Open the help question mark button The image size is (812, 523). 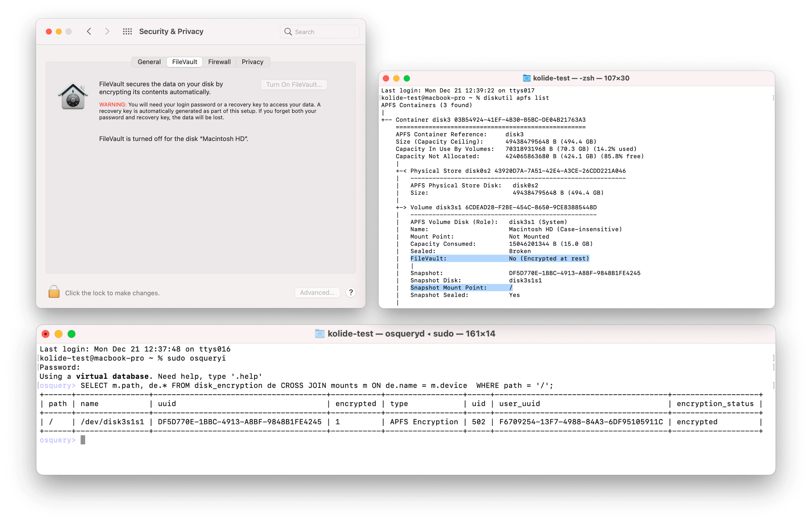(x=351, y=292)
